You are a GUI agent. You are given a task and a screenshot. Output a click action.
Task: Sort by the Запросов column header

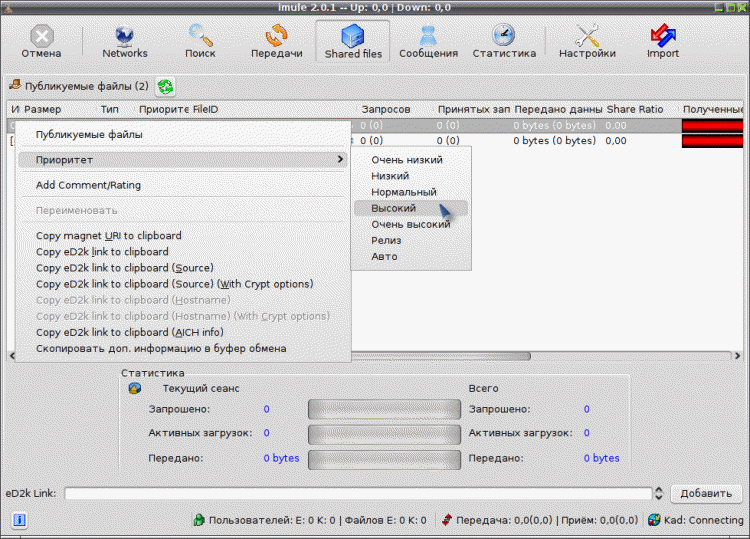pos(386,110)
